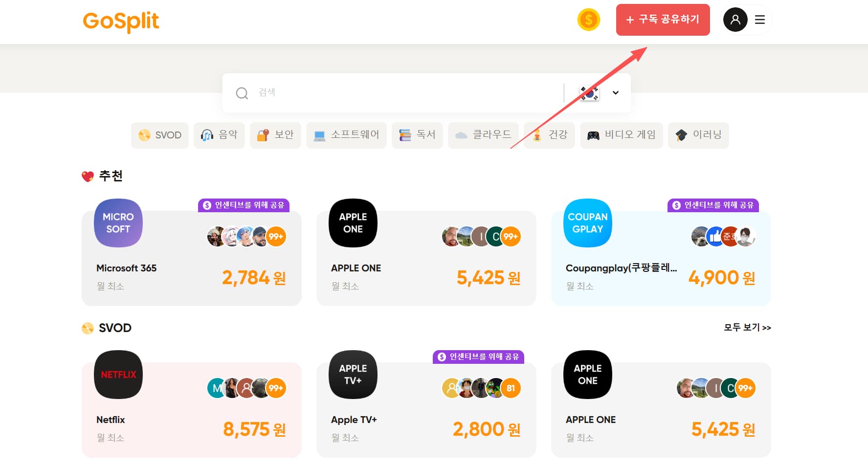
Task: Select the 보안 category tab
Action: [275, 135]
